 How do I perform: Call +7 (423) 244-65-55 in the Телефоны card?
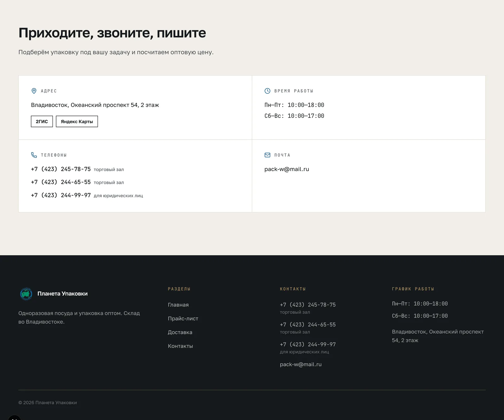pos(61,182)
